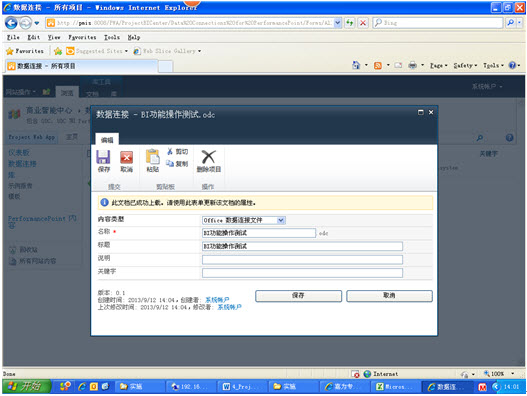Switch to the 4_Proj Word taskbar item

coord(242,387)
